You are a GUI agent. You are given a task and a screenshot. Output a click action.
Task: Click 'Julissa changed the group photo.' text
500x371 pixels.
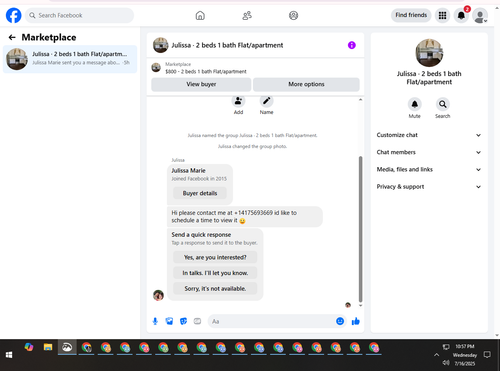pos(252,146)
